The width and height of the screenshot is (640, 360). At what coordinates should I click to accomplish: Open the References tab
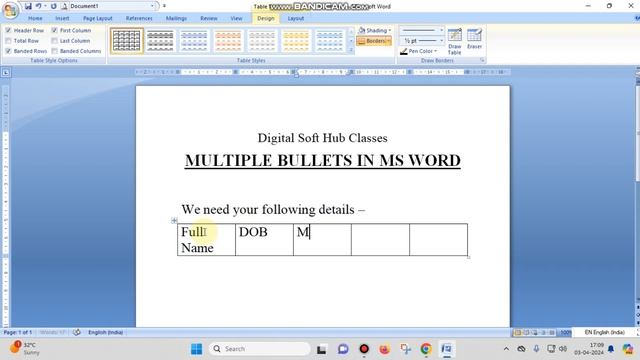point(139,18)
